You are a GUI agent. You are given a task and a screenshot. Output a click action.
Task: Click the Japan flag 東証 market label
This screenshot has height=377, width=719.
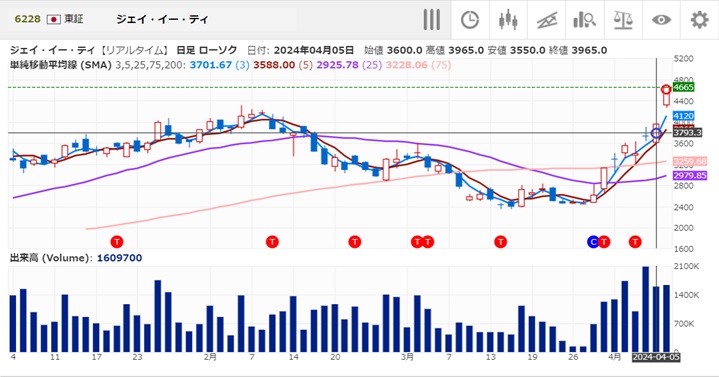(65, 19)
